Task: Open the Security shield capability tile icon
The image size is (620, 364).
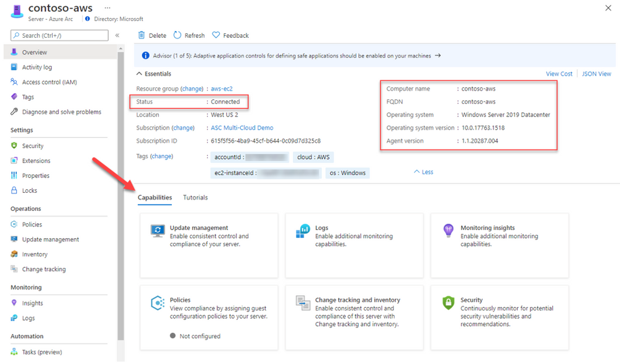Action: (x=448, y=303)
